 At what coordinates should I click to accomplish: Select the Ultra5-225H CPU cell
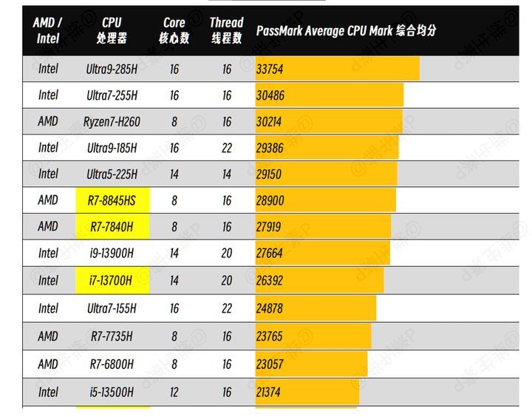[x=111, y=174]
